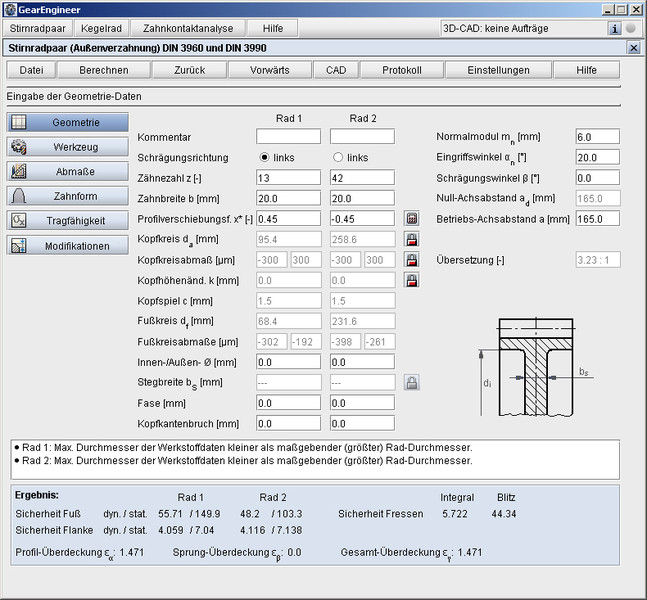The width and height of the screenshot is (647, 600).
Task: Close the Stirnradpaar panel
Action: click(x=633, y=48)
